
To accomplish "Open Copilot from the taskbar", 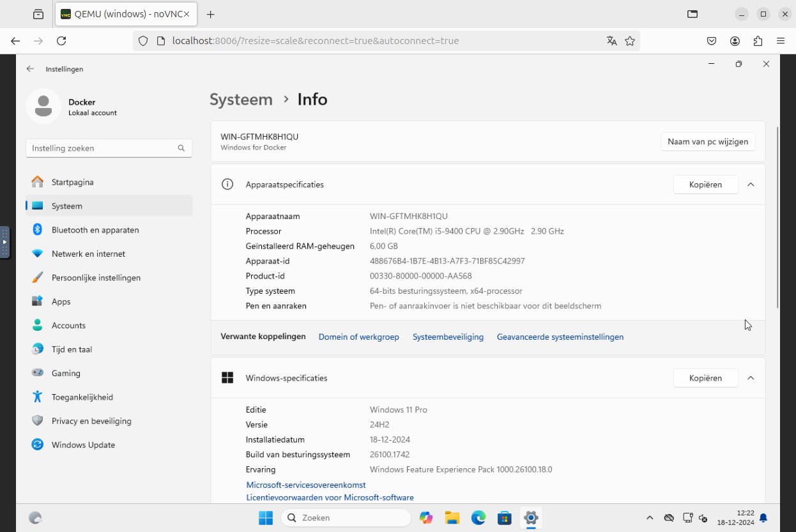I will pos(426,518).
